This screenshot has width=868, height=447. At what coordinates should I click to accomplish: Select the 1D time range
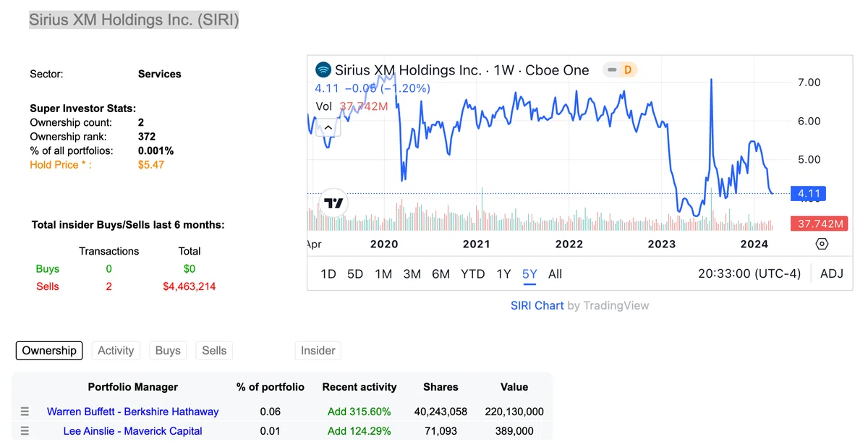[x=328, y=274]
